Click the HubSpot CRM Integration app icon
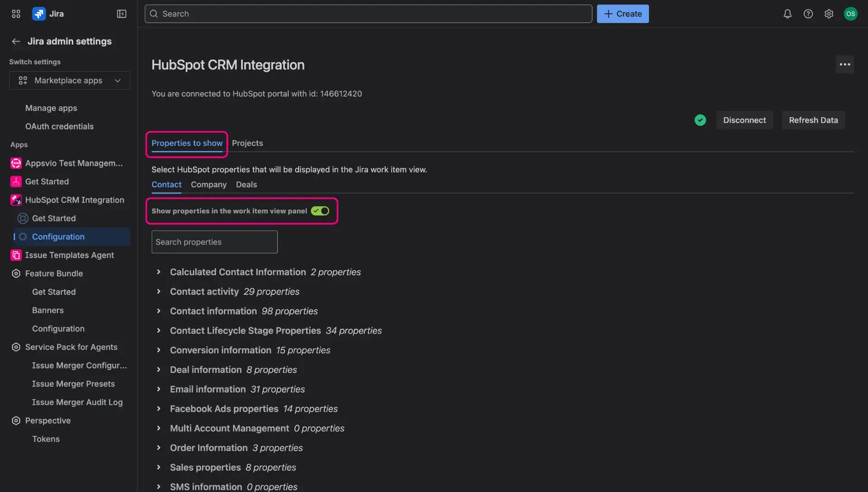 tap(16, 199)
